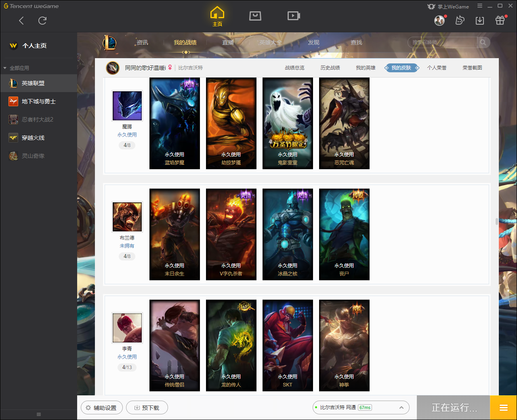Open the title bar hamburger menu
Viewport: 517px width, 420px height.
[480, 6]
